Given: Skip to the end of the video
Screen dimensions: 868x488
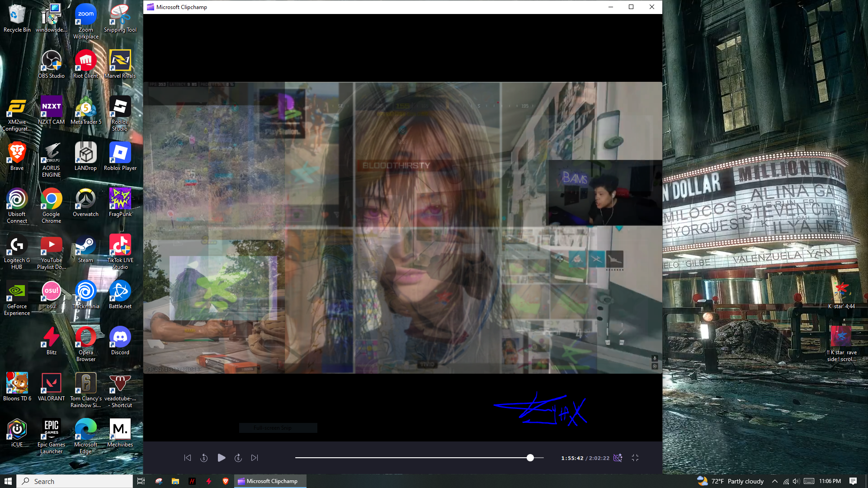Looking at the screenshot, I should tap(255, 458).
